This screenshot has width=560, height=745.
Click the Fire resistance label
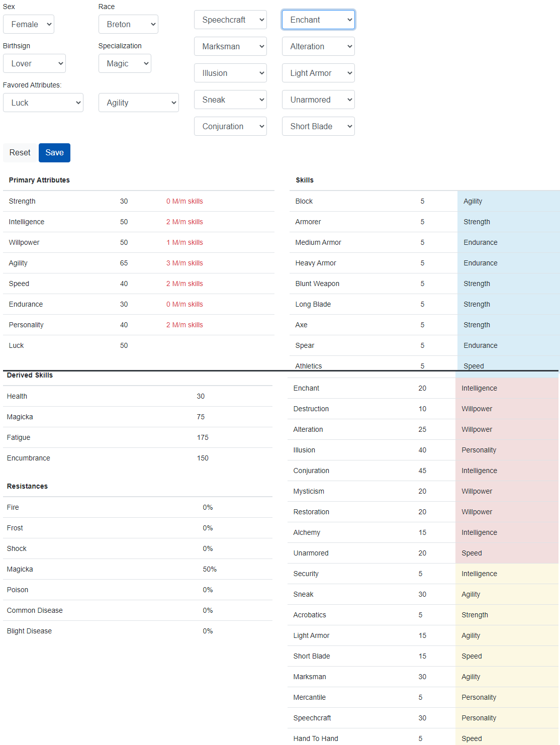[x=13, y=507]
